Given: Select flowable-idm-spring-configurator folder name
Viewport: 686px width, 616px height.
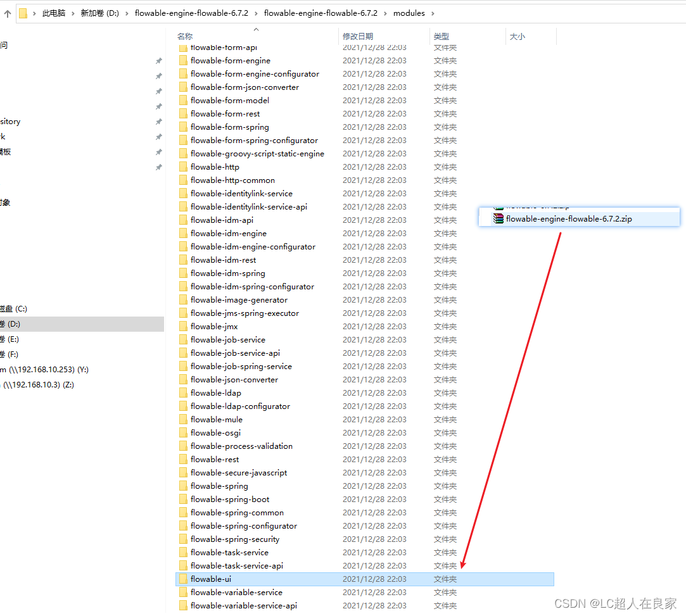Looking at the screenshot, I should (x=253, y=287).
